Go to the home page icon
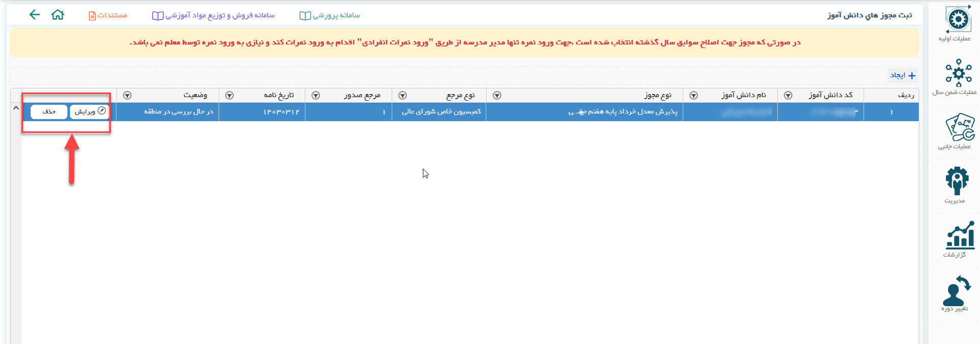The image size is (980, 344). (58, 15)
